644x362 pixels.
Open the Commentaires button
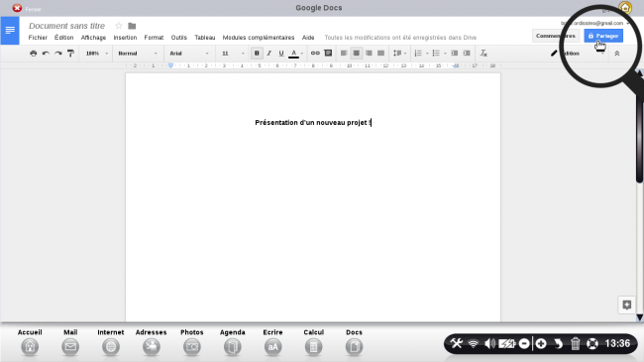pyautogui.click(x=556, y=36)
